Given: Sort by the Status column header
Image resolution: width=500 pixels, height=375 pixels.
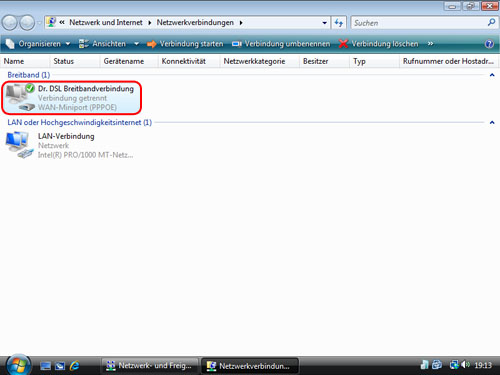Looking at the screenshot, I should [75, 61].
